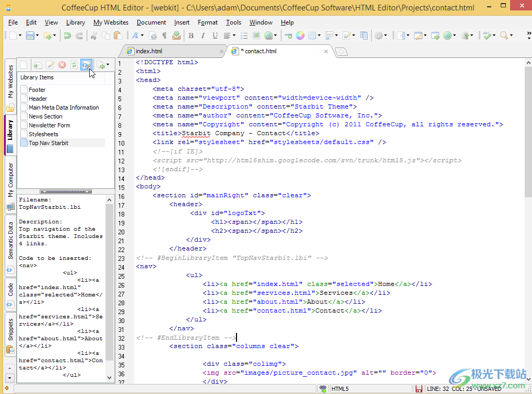Viewport: 532px width, 394px height.
Task: Select the Footer library item
Action: (37, 90)
